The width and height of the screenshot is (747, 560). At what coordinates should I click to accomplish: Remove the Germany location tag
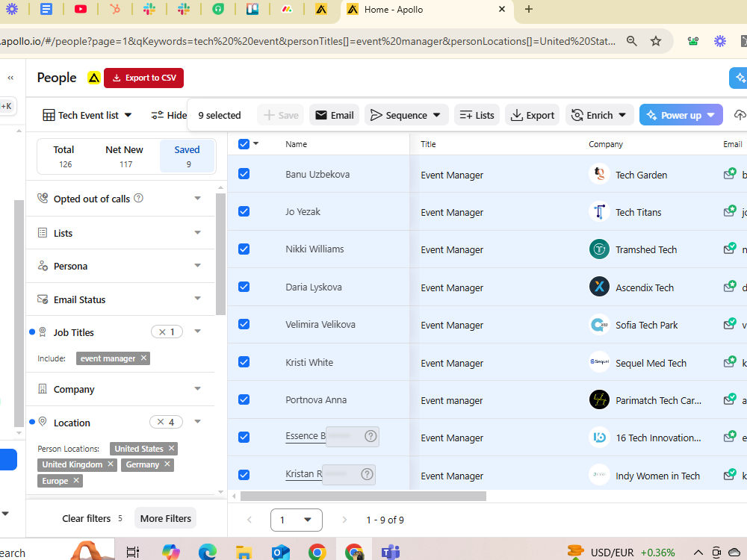(x=167, y=464)
